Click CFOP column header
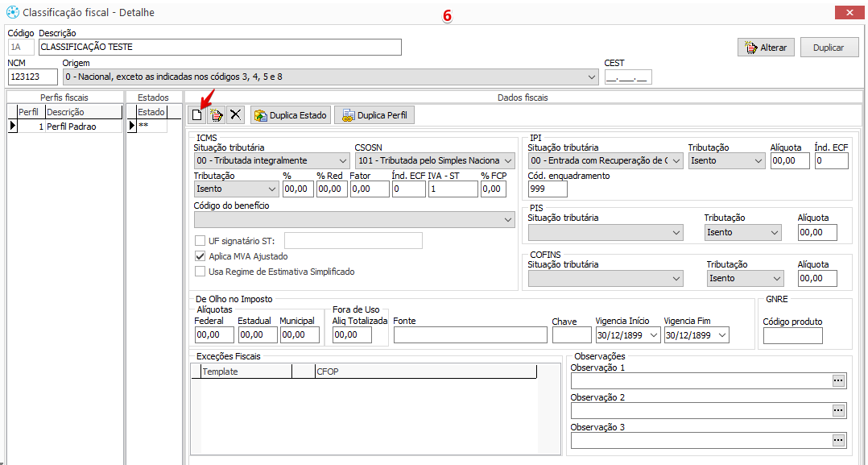 [x=425, y=372]
